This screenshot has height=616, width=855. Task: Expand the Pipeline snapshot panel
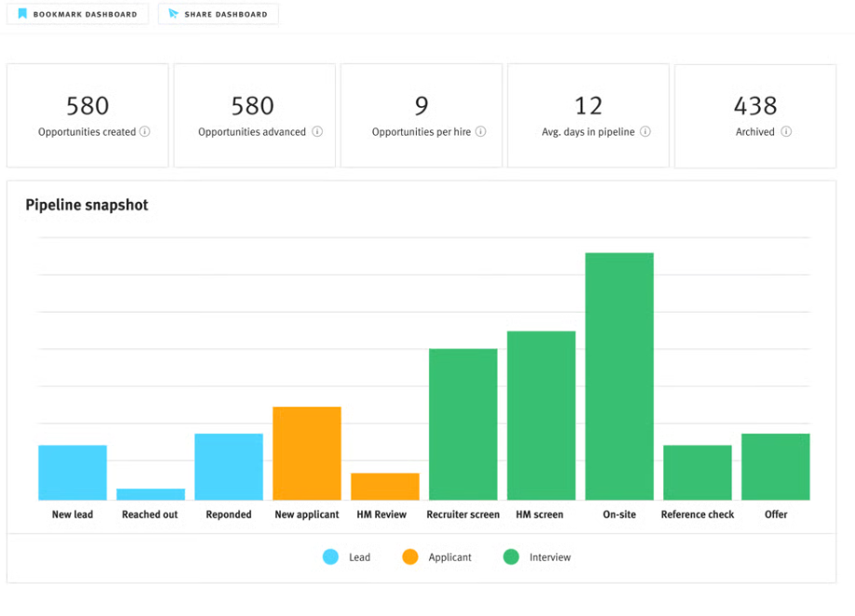click(427, 382)
